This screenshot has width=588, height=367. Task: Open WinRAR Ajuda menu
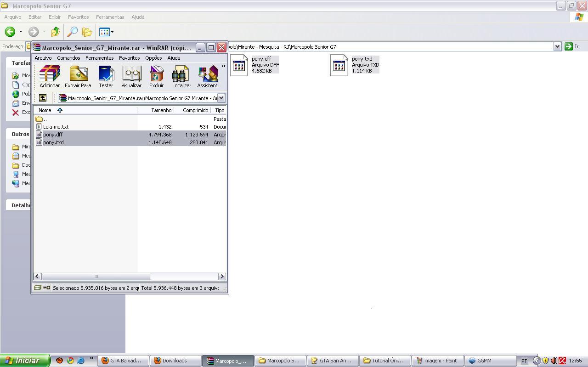tap(174, 58)
